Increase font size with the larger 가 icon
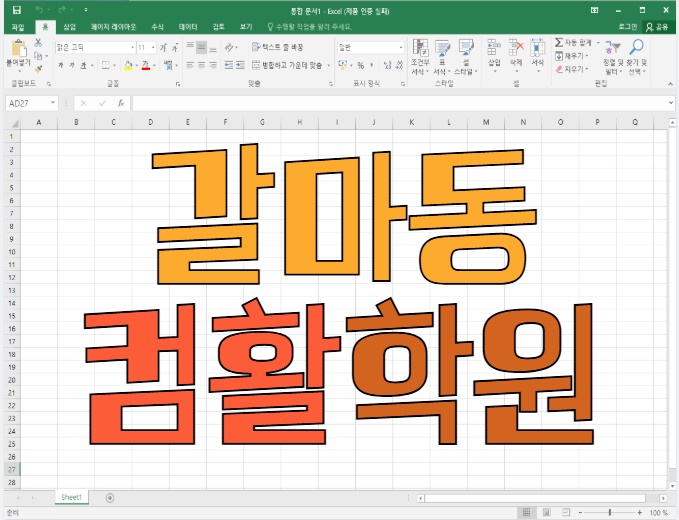The height and width of the screenshot is (520, 679). click(163, 48)
